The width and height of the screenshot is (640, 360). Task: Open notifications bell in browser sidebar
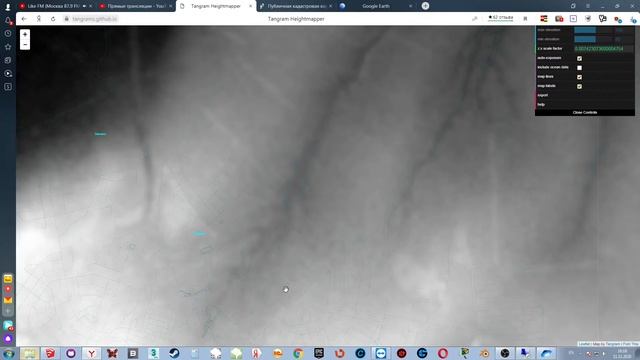click(x=8, y=20)
